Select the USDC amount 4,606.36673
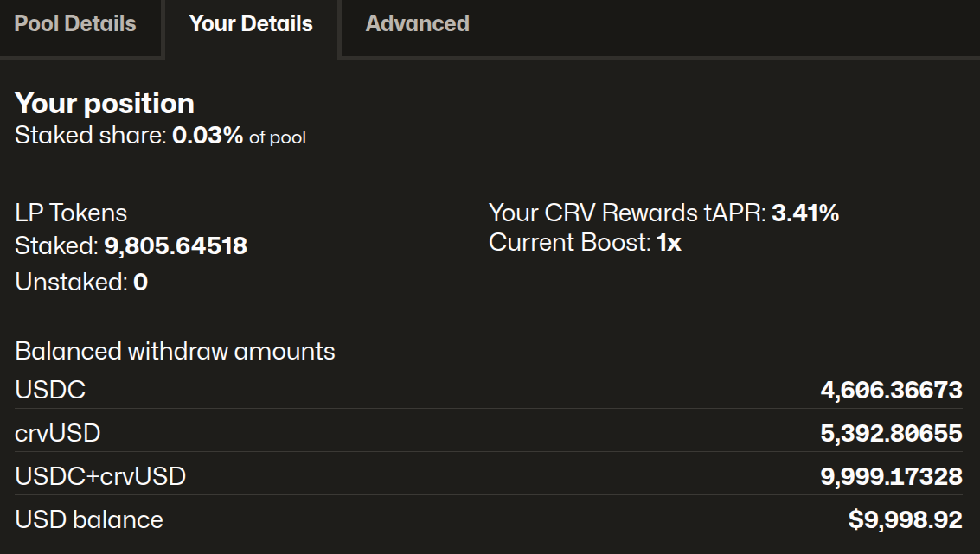 [891, 390]
